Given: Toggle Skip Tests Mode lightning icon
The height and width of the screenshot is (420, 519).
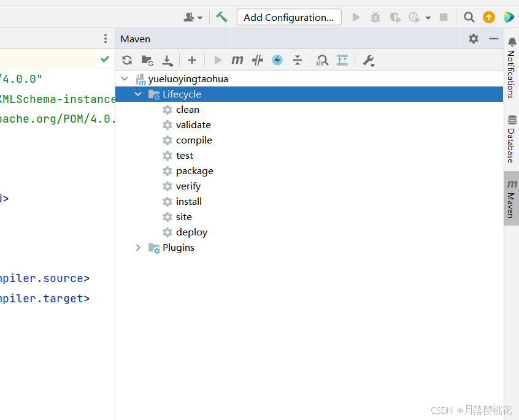Looking at the screenshot, I should (x=277, y=60).
